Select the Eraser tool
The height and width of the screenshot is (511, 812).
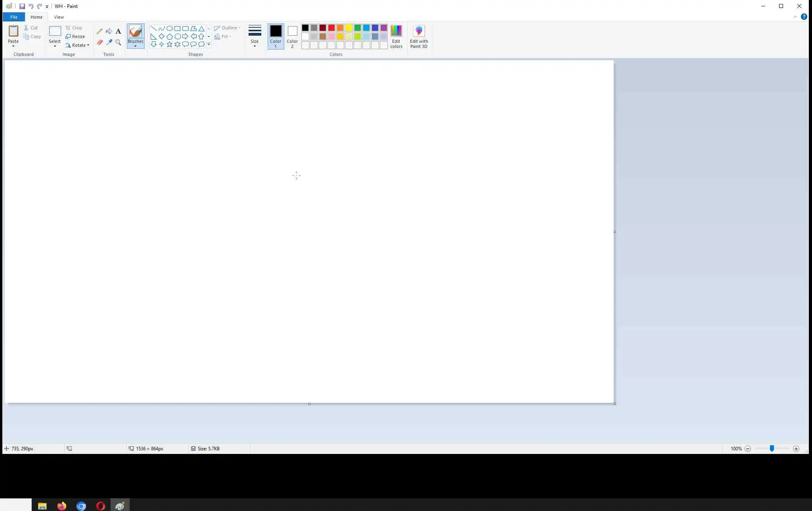(x=100, y=42)
